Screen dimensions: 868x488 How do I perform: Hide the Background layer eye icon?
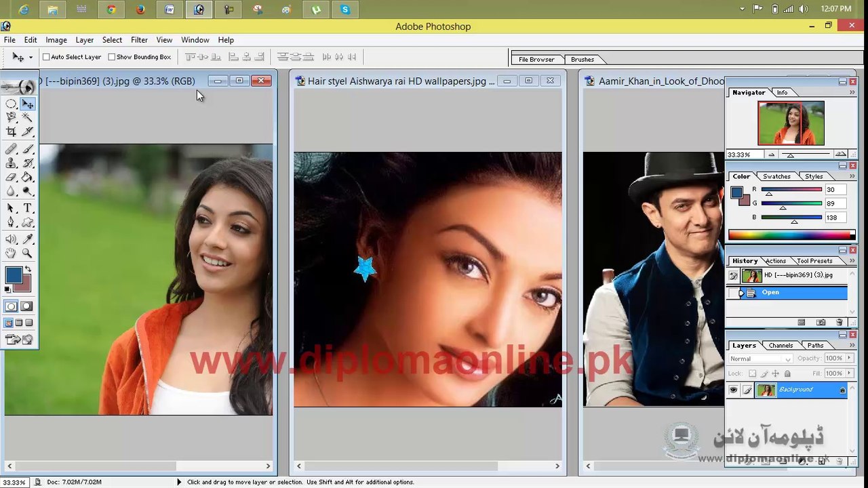(733, 390)
